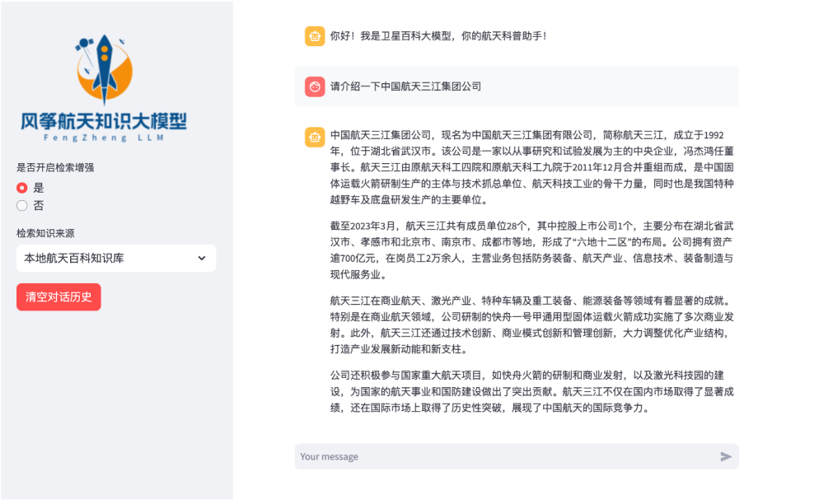The width and height of the screenshot is (819, 504).
Task: Click the rocket logo image
Action: point(105,69)
